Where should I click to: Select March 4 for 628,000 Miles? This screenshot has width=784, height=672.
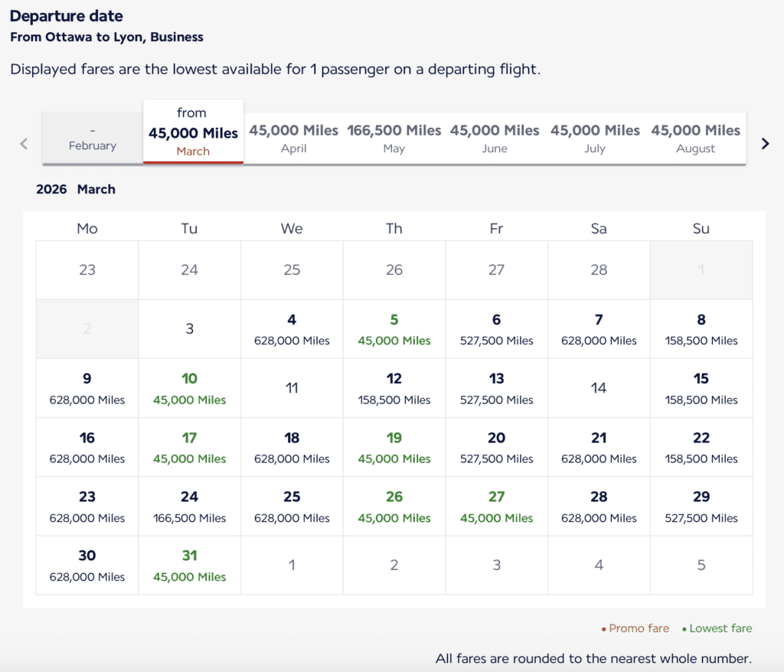pyautogui.click(x=292, y=329)
